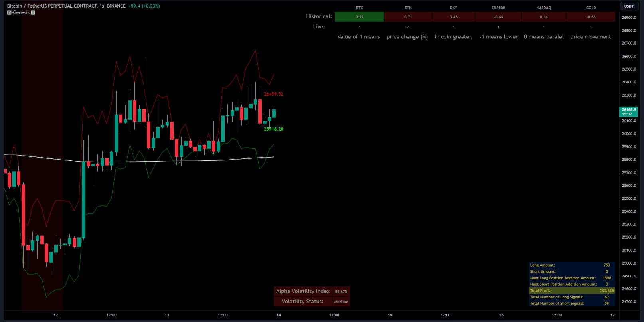Click date 14 on the time axis

279,315
